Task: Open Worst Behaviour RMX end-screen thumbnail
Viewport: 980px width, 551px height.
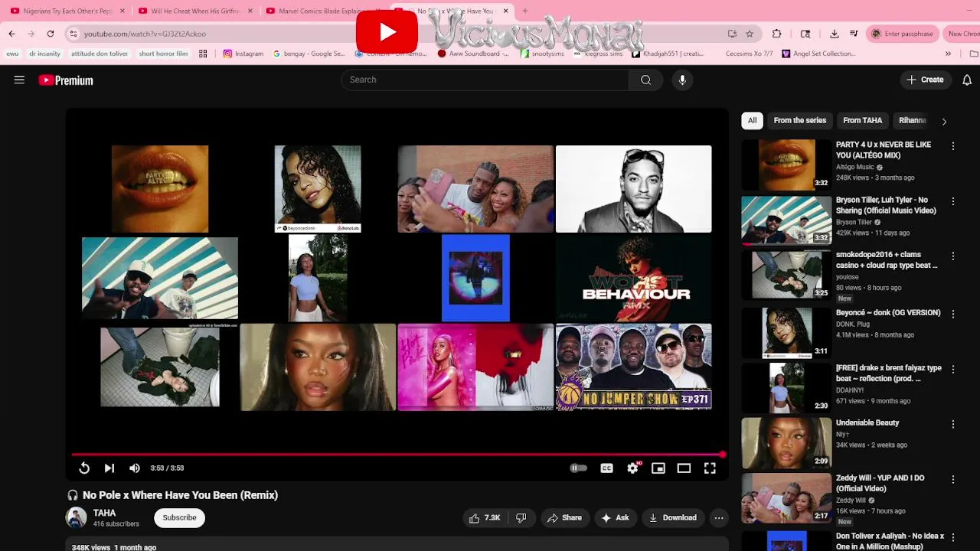Action: tap(633, 279)
